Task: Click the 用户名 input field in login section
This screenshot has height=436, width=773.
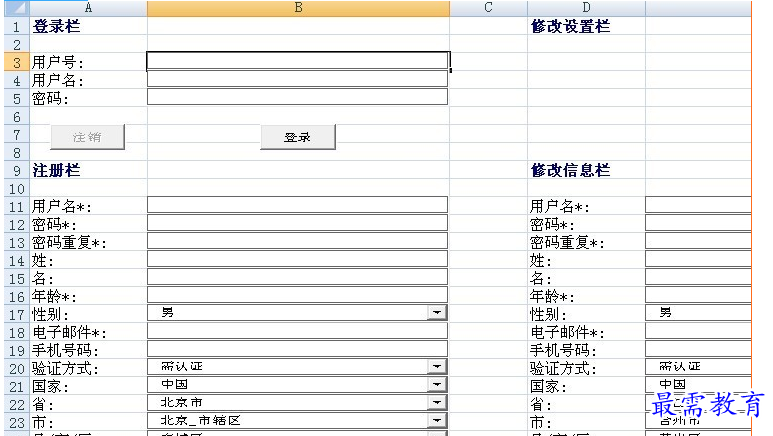Action: point(297,79)
